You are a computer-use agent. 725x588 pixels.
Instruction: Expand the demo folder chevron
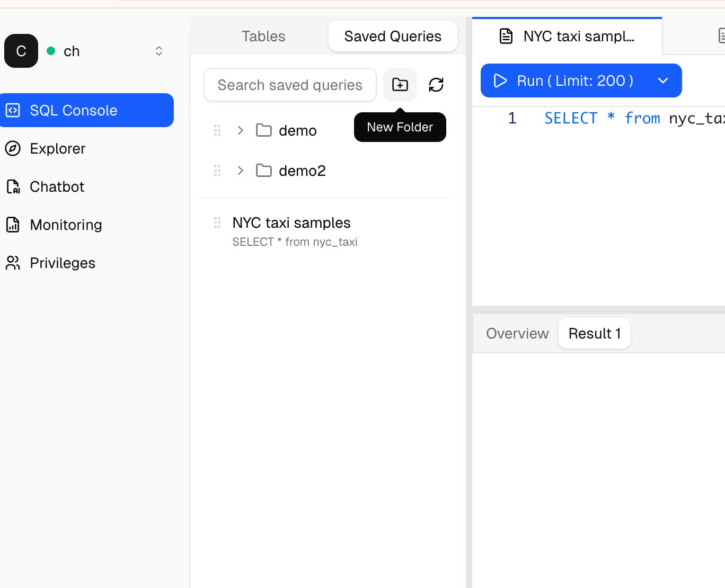pyautogui.click(x=241, y=130)
